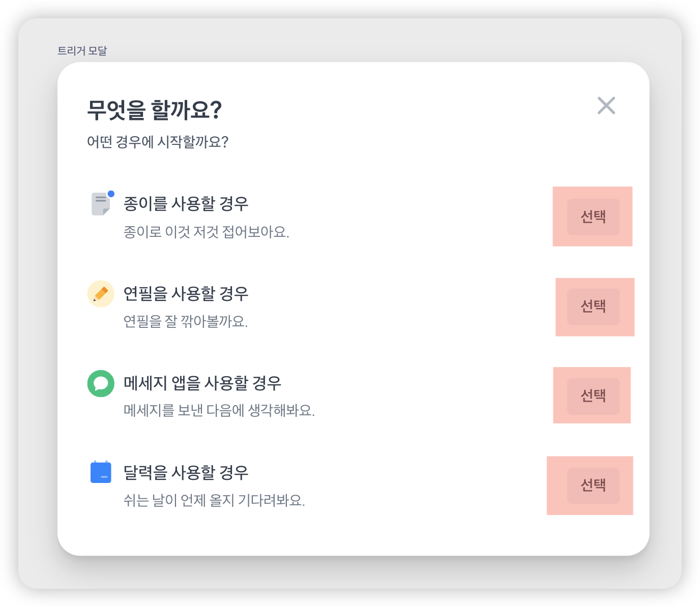Click description 종이로 이것 저것 접어보아요
700x607 pixels.
pyautogui.click(x=206, y=232)
